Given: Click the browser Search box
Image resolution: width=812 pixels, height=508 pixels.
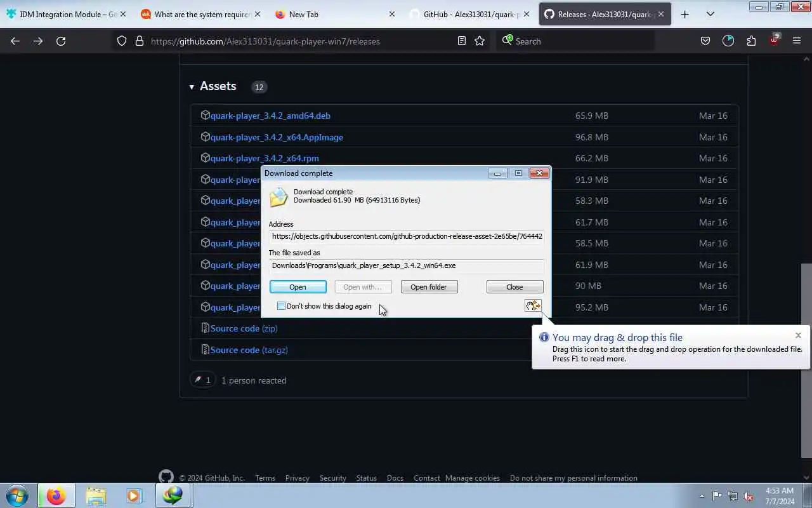Looking at the screenshot, I should [575, 41].
